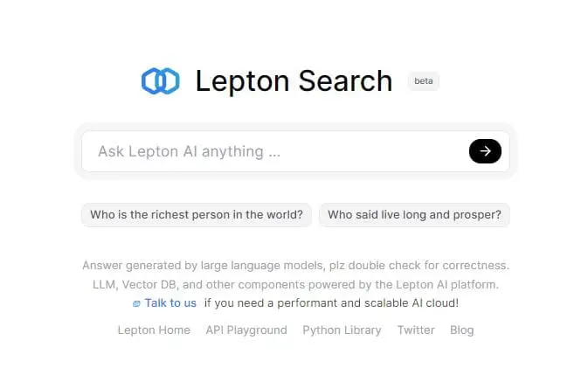Viewport: 588px width, 382px height.
Task: Visit the Python Library link
Action: click(x=342, y=330)
